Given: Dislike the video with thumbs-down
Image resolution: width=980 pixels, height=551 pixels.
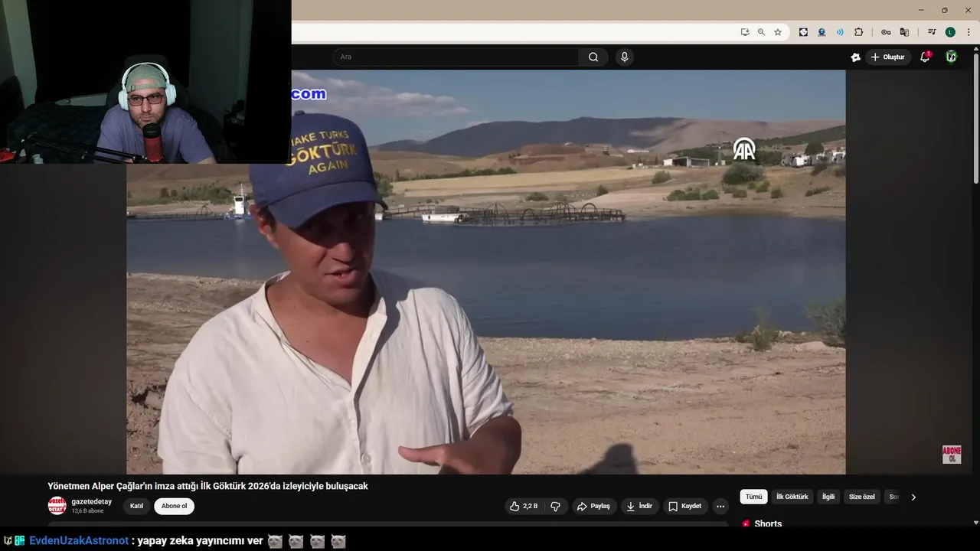Looking at the screenshot, I should (x=555, y=506).
